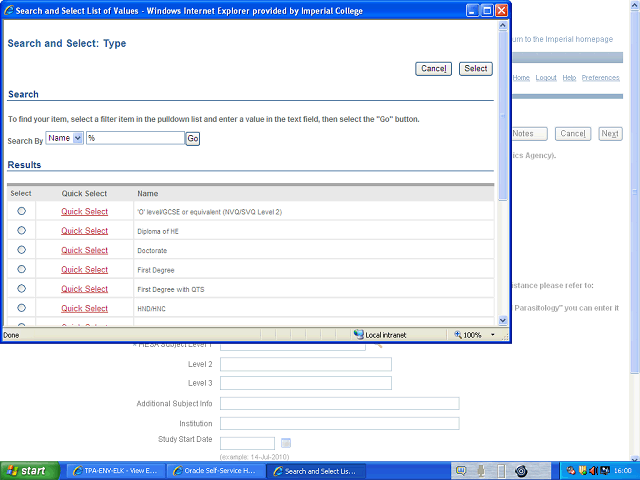Choose the First Degree radio button
640x480 pixels.
(22, 269)
